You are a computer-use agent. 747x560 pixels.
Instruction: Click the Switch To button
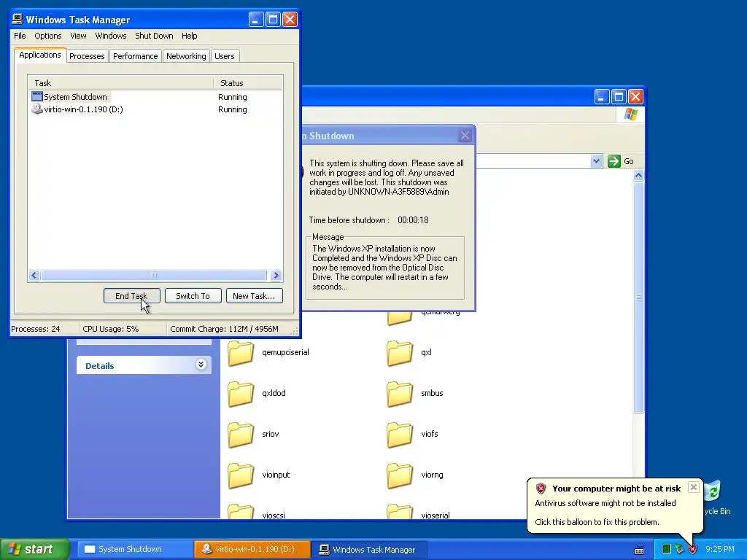193,296
